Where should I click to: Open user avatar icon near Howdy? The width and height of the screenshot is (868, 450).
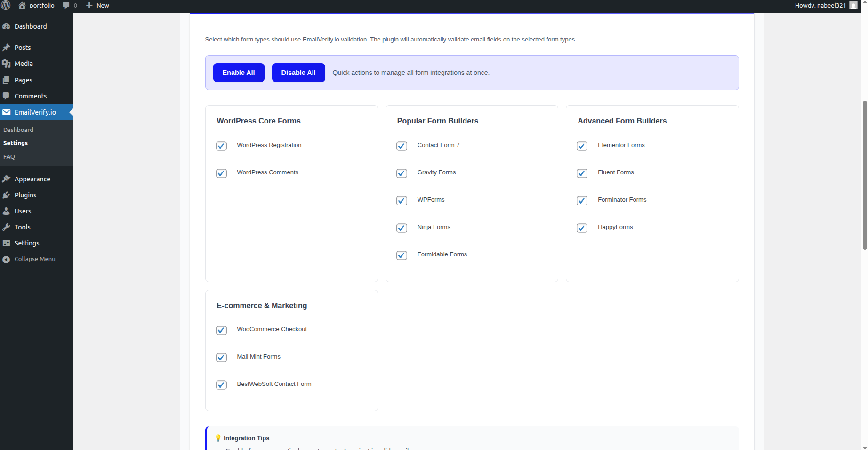[853, 5]
